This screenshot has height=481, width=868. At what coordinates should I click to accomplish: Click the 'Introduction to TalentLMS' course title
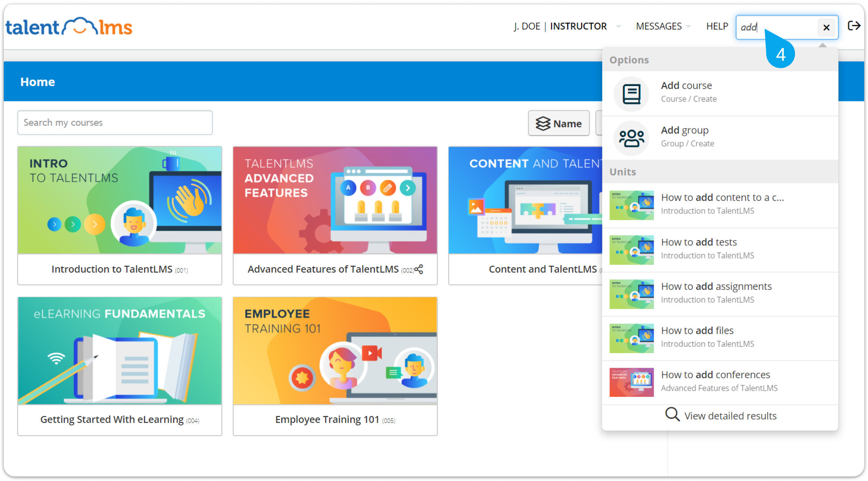pos(112,269)
